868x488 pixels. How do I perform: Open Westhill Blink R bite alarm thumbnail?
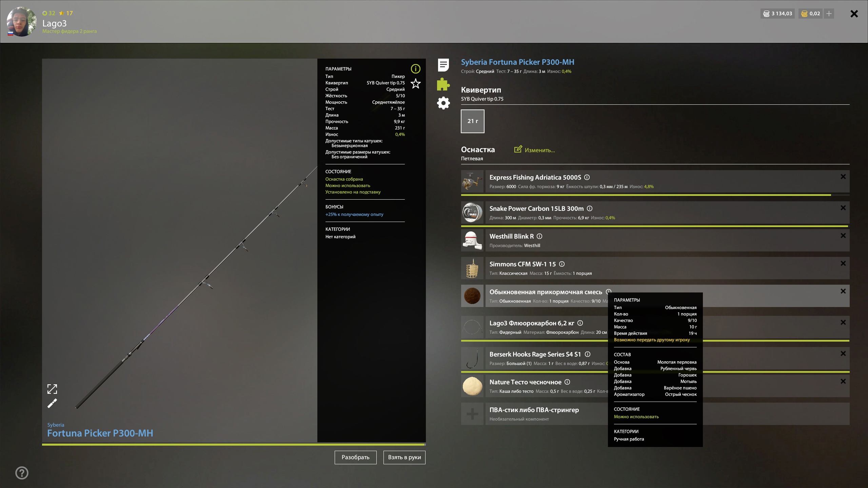[472, 240]
